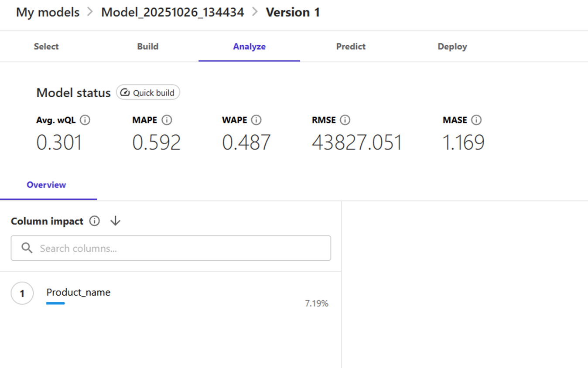Click the Search columns input field
The image size is (588, 368).
point(179,248)
